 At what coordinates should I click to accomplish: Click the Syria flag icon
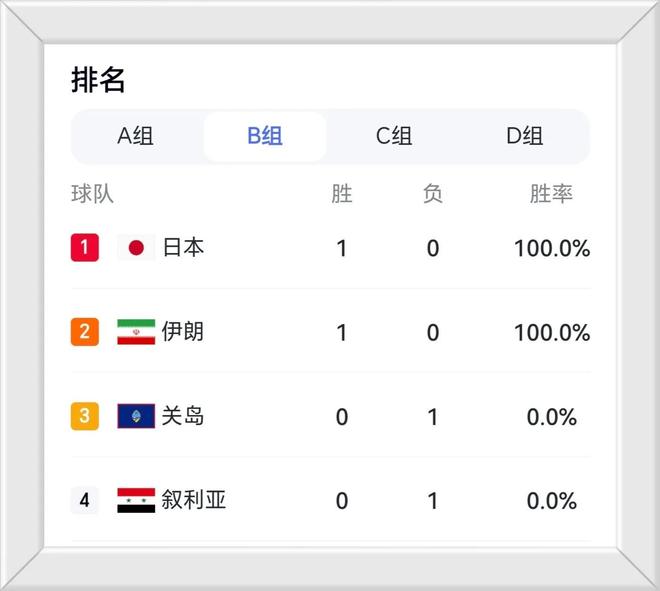pyautogui.click(x=136, y=500)
